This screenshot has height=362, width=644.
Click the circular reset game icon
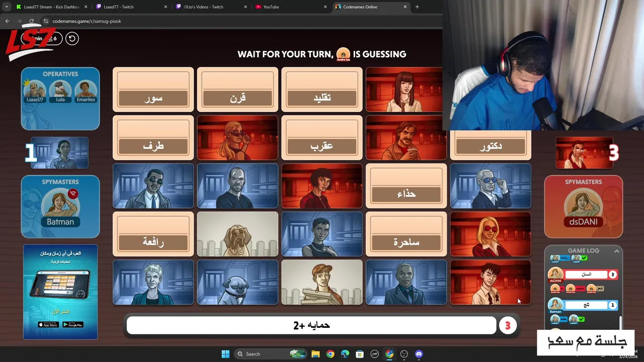click(x=72, y=38)
